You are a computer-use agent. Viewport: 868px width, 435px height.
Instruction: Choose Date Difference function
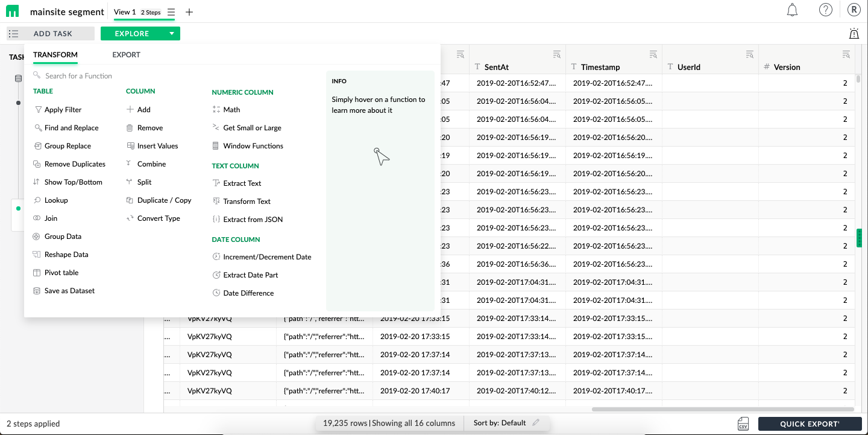(244, 293)
